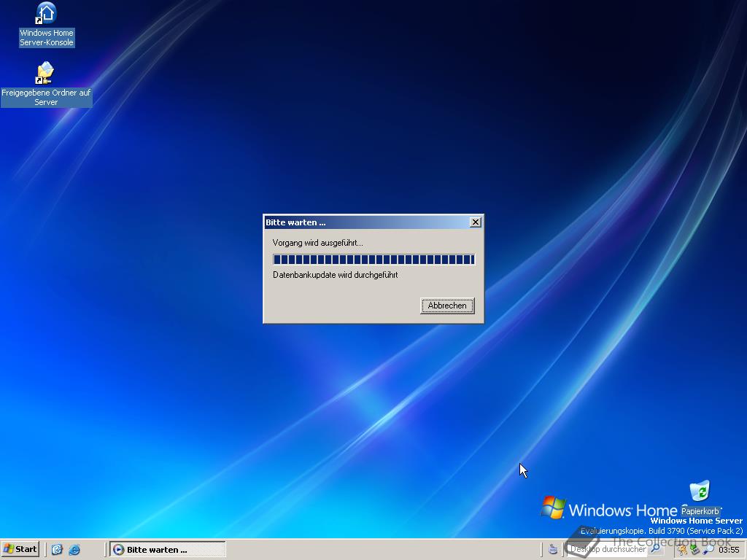Screen dimensions: 747x560
Task: Click the language bar keyboard icon
Action: click(553, 550)
